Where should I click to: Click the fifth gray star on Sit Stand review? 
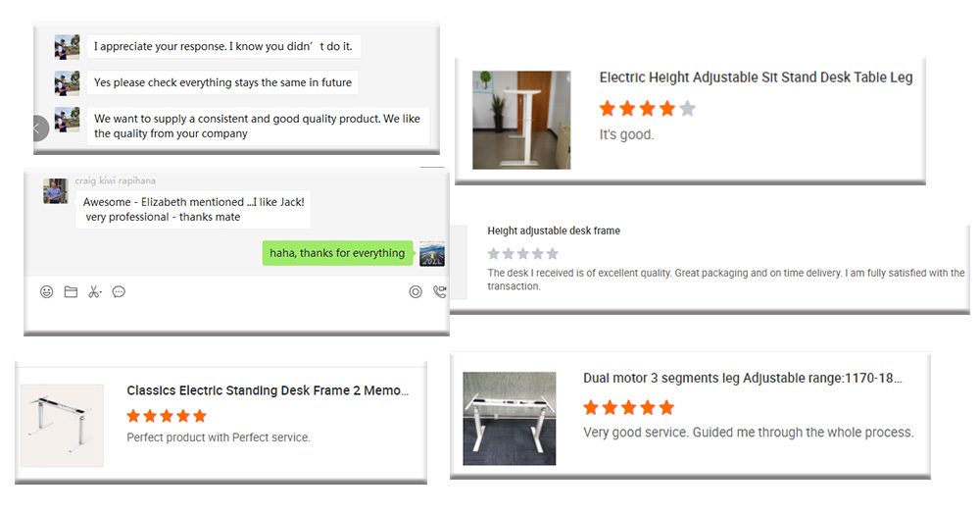pos(688,109)
